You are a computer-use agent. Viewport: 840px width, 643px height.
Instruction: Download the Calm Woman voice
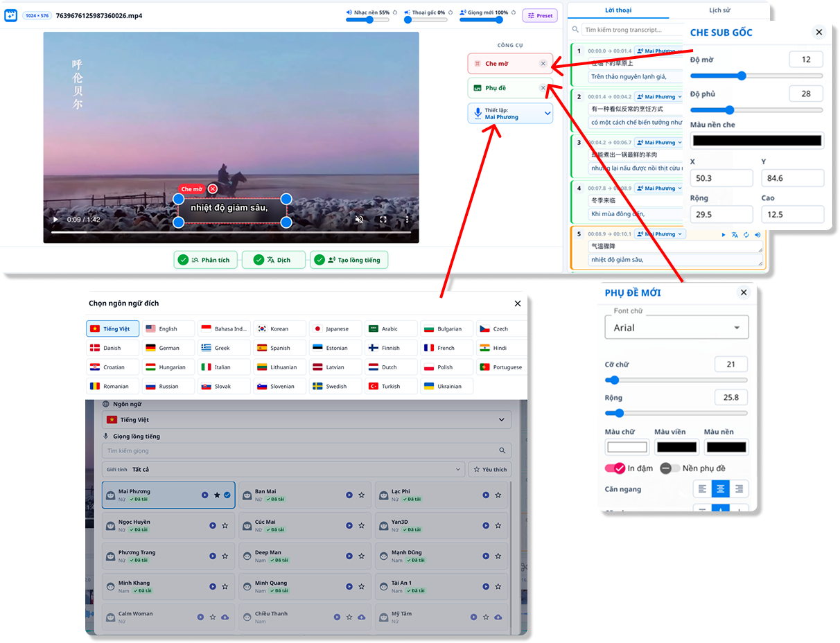point(225,617)
